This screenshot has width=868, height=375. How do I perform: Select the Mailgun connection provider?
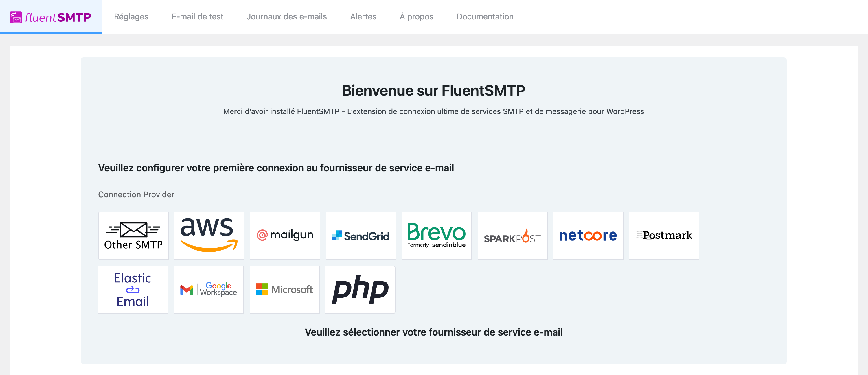[285, 235]
